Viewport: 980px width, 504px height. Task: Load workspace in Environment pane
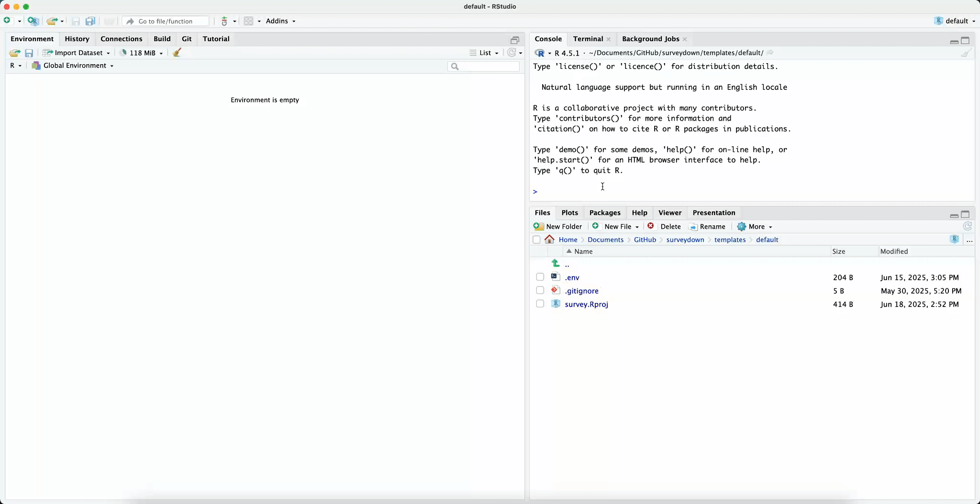pyautogui.click(x=15, y=53)
